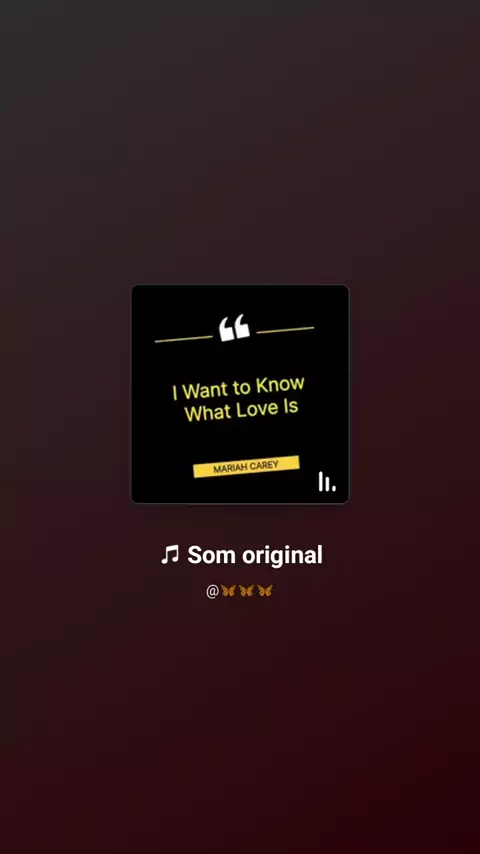Click the middle butterfly emoji

246,590
